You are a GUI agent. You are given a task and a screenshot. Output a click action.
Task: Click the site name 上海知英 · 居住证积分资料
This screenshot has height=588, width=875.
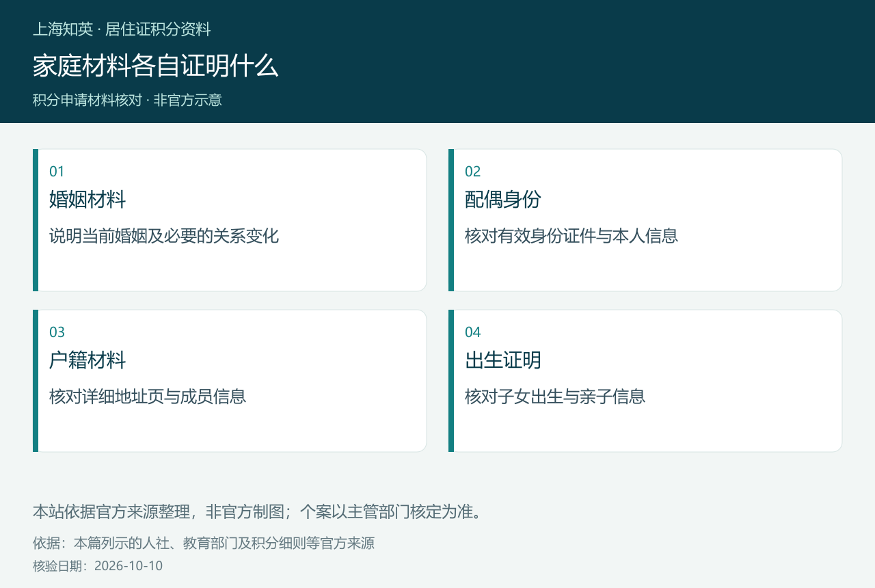click(122, 29)
